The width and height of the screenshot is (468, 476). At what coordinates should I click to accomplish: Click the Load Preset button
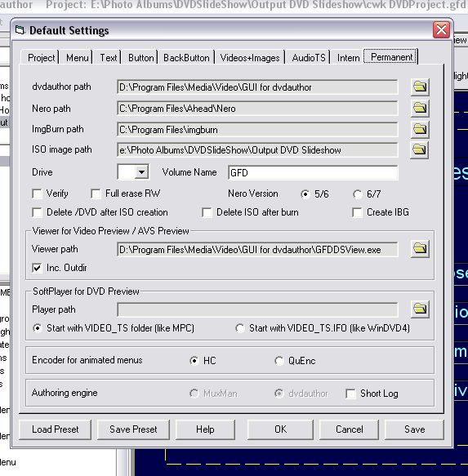55,429
